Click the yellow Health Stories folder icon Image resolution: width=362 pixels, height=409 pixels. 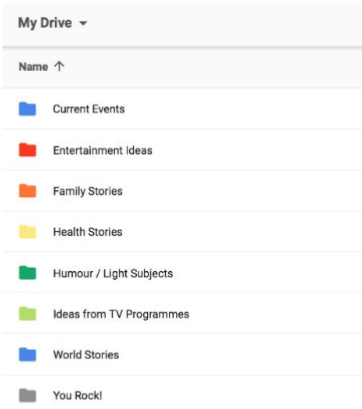pyautogui.click(x=27, y=232)
